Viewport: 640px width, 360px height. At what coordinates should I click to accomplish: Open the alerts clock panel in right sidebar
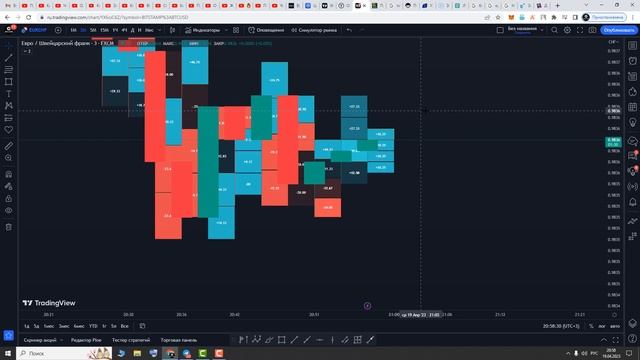click(x=632, y=61)
